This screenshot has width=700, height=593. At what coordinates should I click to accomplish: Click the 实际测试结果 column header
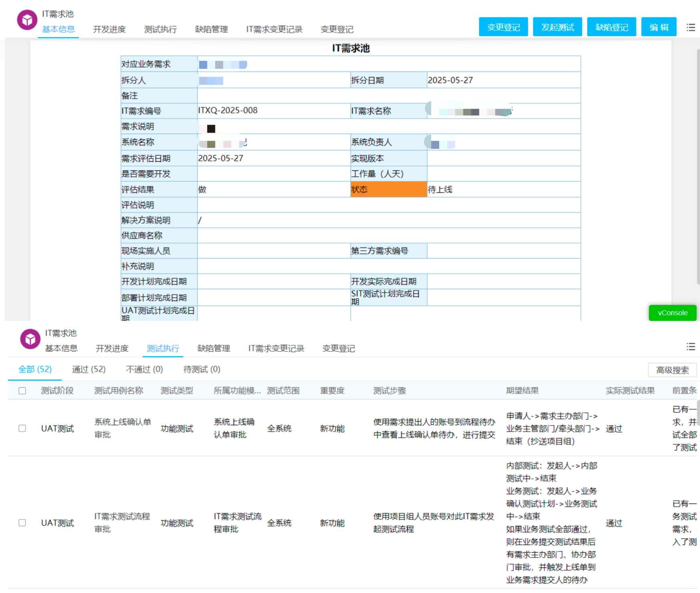(630, 391)
